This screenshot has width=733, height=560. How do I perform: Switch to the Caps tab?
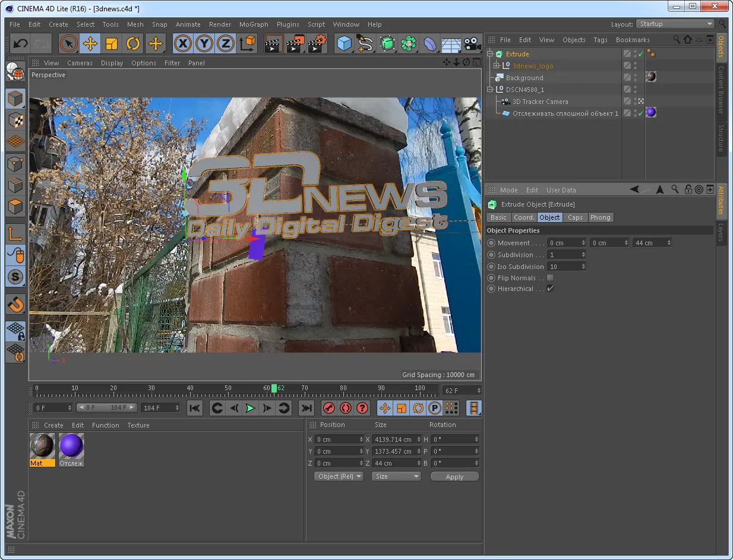tap(575, 217)
